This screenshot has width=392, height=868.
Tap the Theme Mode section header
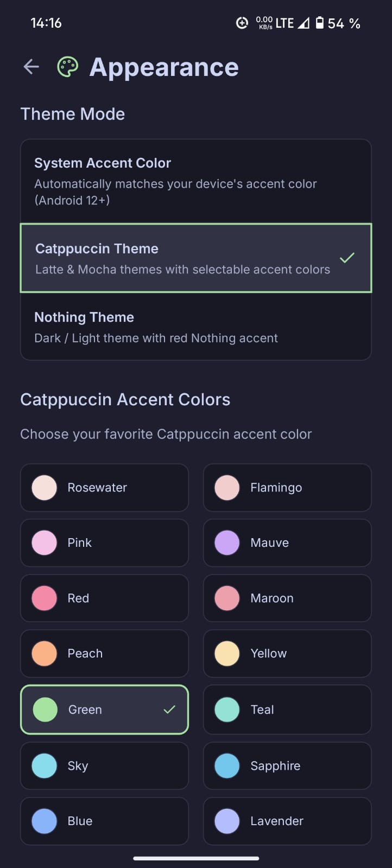click(72, 114)
